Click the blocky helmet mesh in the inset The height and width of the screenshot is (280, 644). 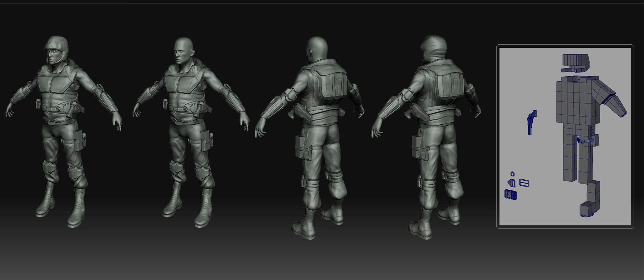[x=575, y=63]
